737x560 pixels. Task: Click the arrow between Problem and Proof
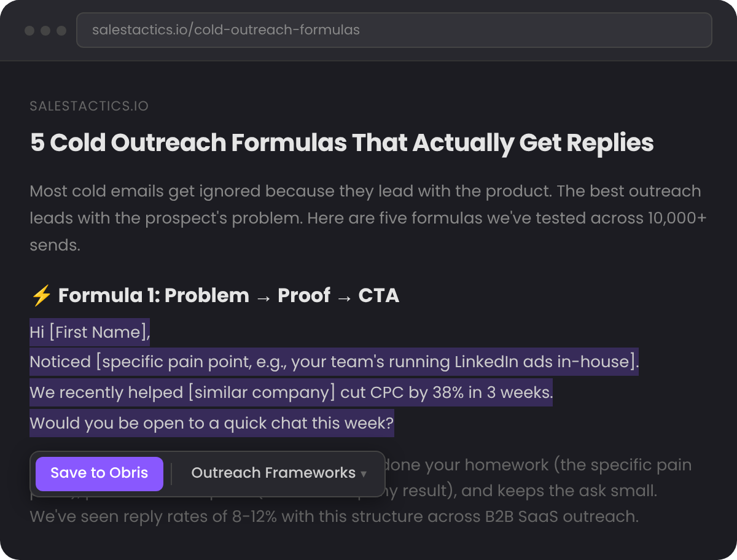(x=263, y=297)
